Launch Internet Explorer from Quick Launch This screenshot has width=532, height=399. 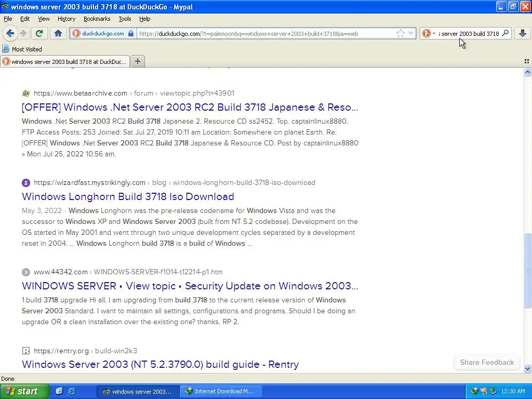[72, 391]
